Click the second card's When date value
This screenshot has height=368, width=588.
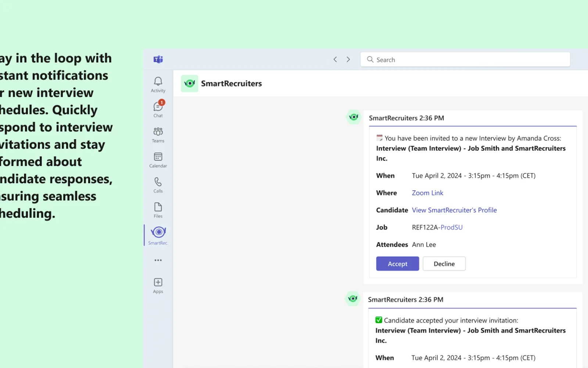coord(473,358)
